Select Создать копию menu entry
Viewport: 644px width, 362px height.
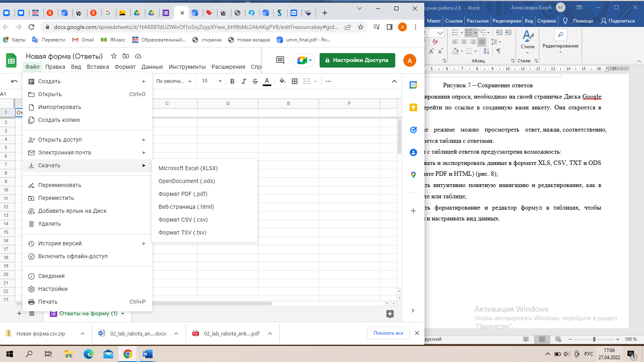click(x=87, y=120)
